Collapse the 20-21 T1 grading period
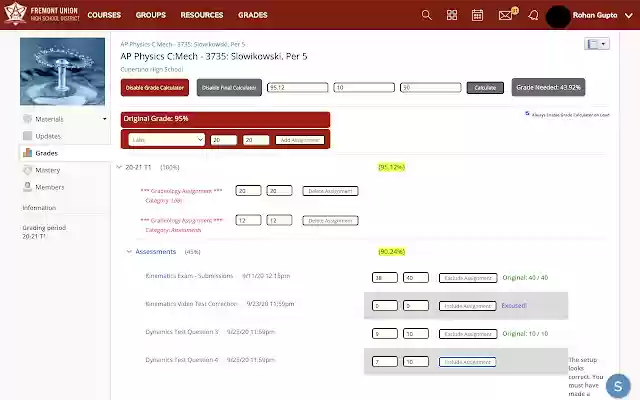640x400 pixels. 119,167
